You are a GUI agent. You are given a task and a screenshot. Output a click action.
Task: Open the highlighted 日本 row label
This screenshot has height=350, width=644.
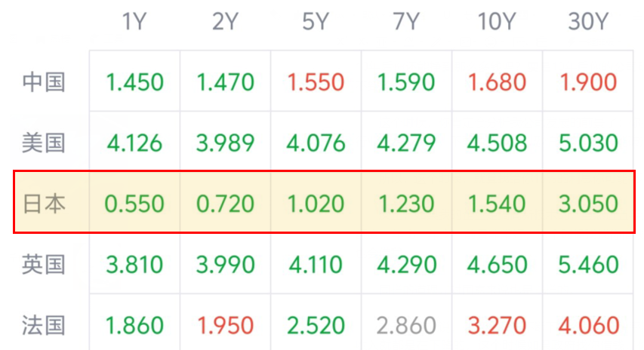[44, 204]
